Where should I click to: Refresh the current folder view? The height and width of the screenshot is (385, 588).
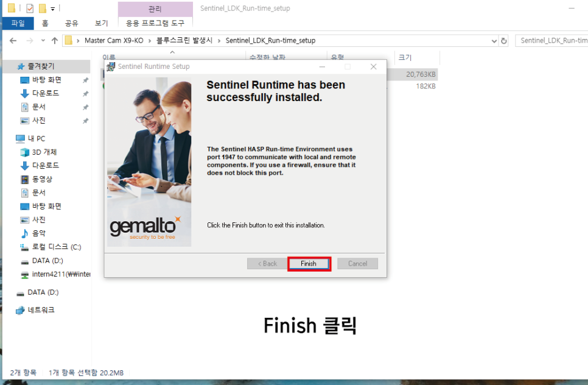click(x=504, y=41)
